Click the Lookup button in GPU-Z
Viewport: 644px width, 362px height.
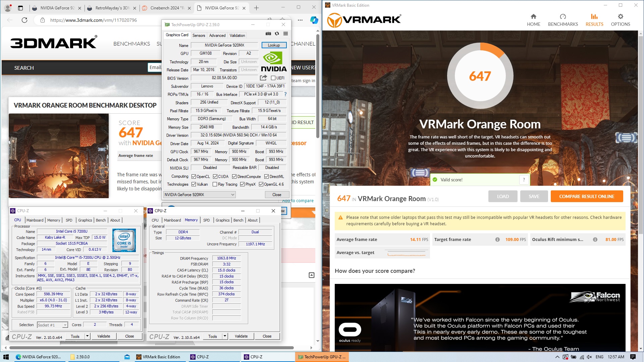point(274,45)
